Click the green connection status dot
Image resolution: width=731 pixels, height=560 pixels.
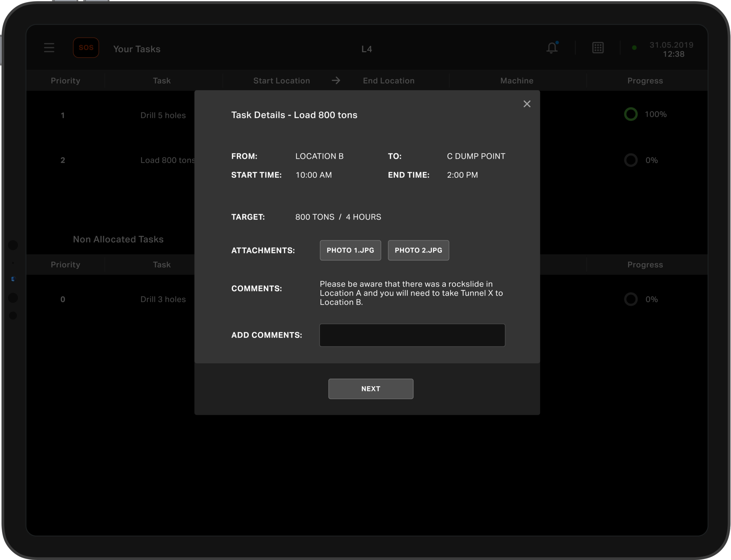634,48
